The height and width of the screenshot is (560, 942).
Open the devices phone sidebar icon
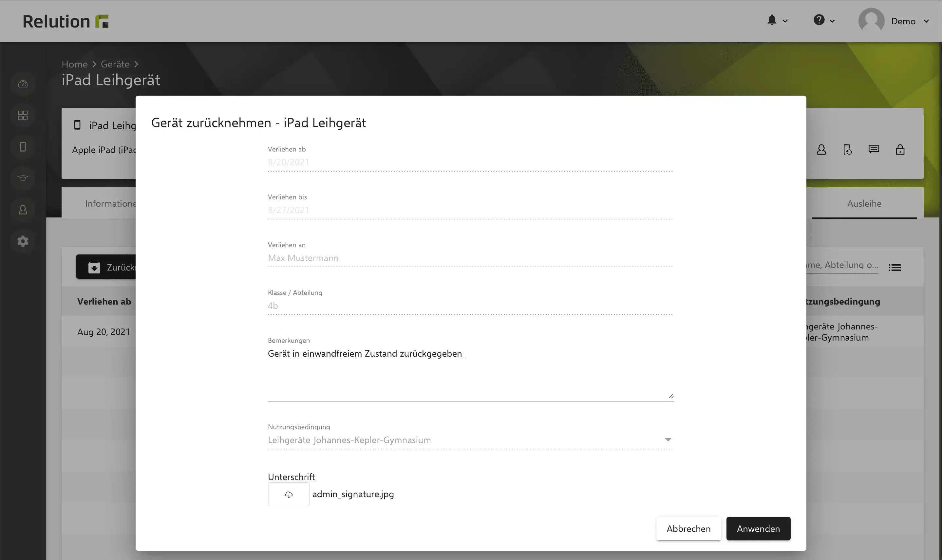click(x=23, y=147)
